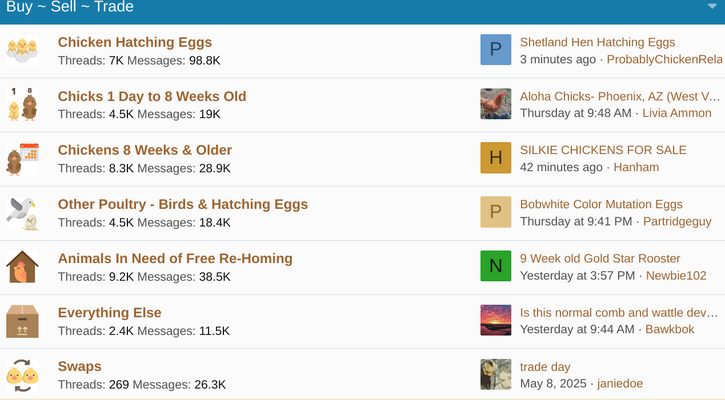Open the Buy ~ Sell ~ Trade category header
Screen dimensions: 725x400
[70, 6]
